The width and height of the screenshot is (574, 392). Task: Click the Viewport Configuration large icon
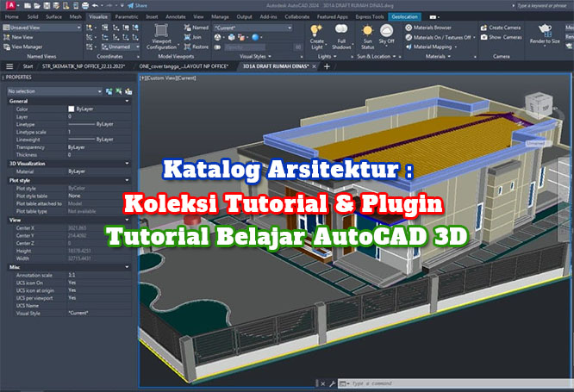161,31
